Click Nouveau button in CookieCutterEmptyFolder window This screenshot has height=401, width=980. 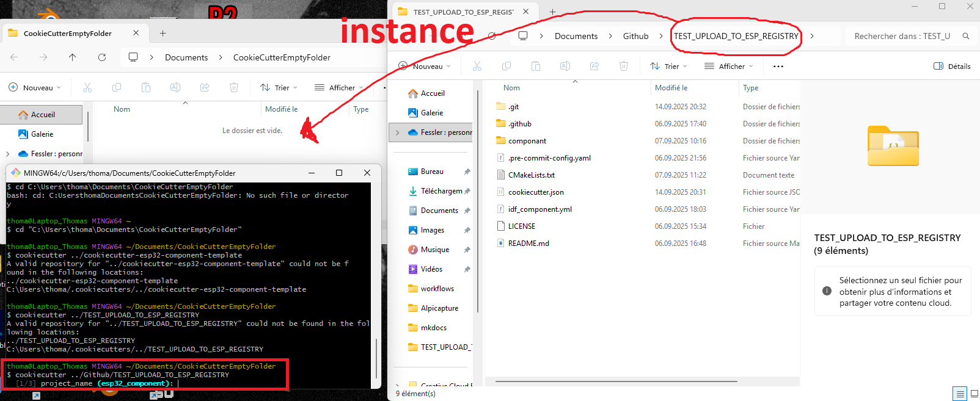pos(35,88)
